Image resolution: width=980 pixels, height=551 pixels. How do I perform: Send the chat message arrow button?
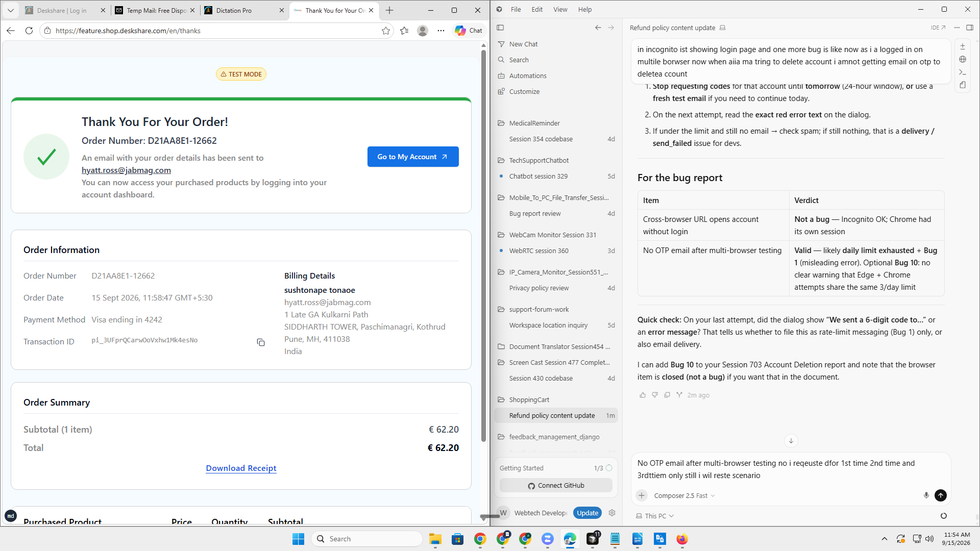click(x=941, y=495)
